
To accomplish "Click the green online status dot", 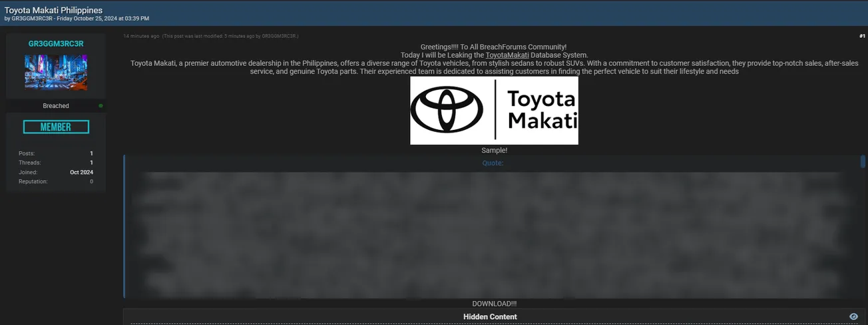I will [101, 106].
